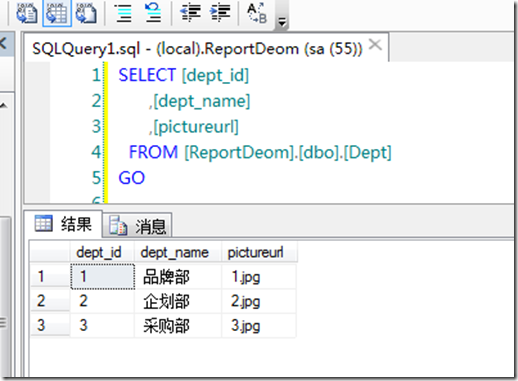Viewport: 518px width, 381px height.
Task: Click the FROM keyword in line 4
Action: [153, 152]
